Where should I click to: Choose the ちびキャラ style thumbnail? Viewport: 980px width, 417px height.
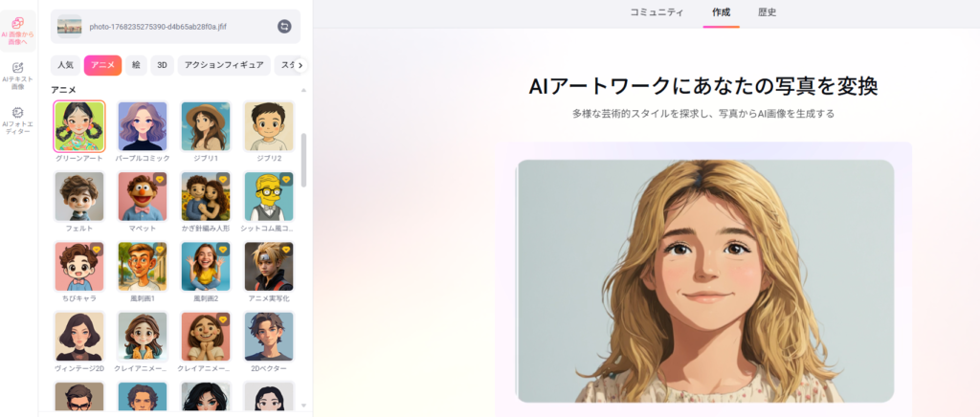pyautogui.click(x=79, y=267)
